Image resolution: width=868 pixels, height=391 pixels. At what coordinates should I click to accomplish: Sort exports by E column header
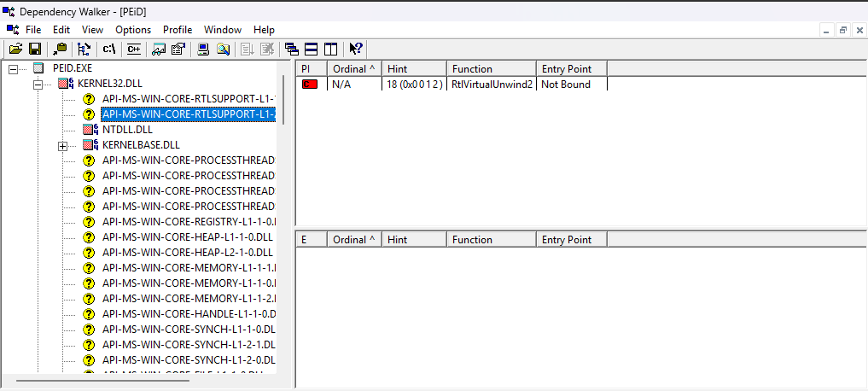point(312,239)
